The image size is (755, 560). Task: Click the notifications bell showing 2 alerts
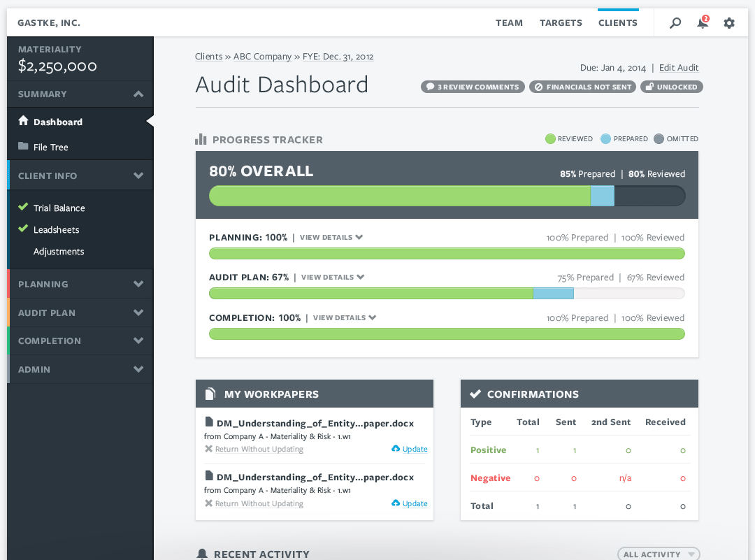pos(703,22)
